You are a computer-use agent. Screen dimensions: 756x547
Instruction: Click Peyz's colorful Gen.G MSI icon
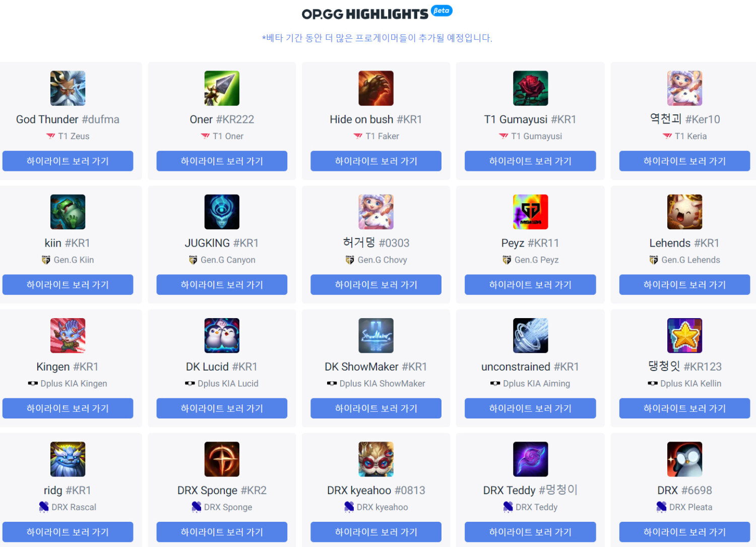pyautogui.click(x=530, y=212)
